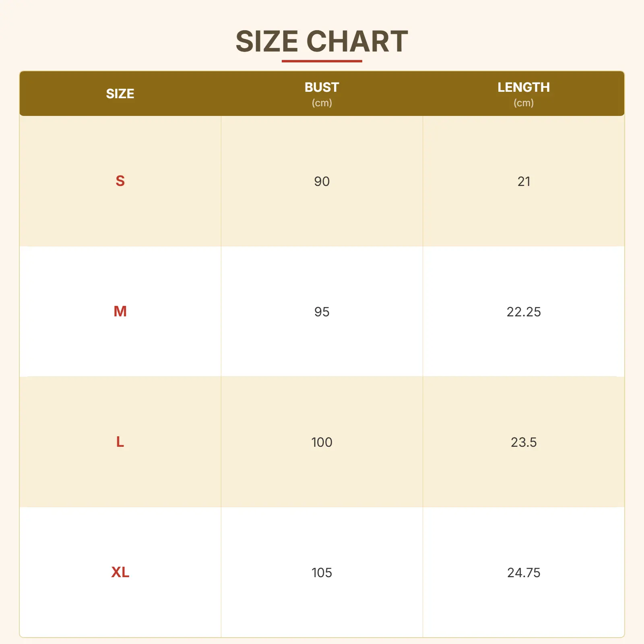
Task: Click the (cm) unit under BUST
Action: [322, 103]
